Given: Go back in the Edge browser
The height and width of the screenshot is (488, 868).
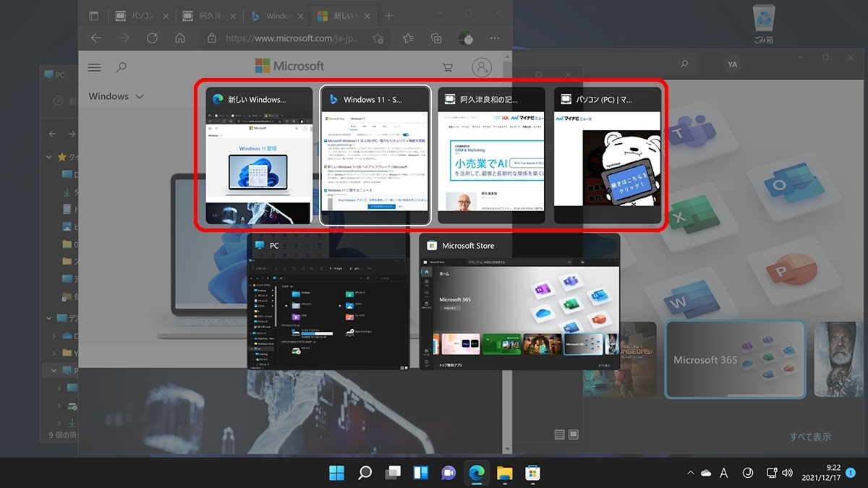Looking at the screenshot, I should 96,38.
